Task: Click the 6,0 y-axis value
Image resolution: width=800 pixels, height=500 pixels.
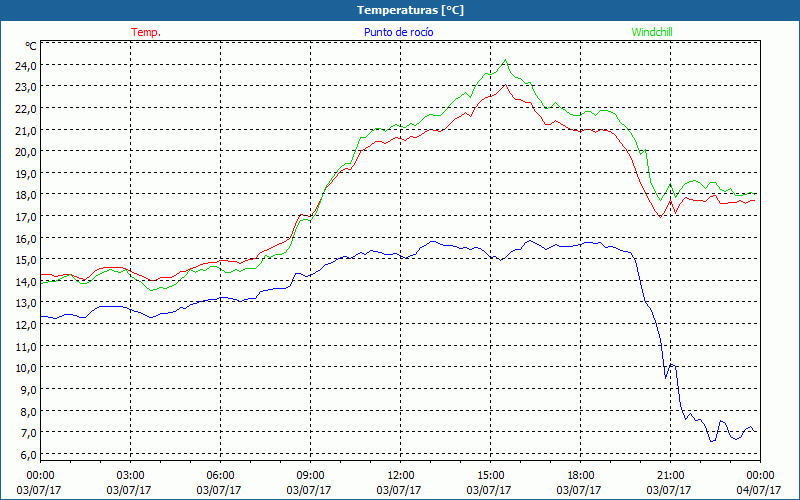Action: [29, 455]
